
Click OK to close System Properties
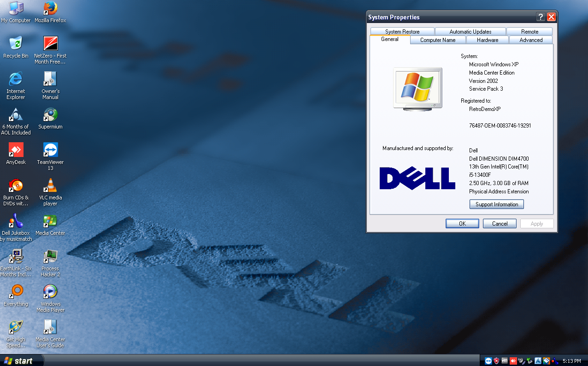462,223
